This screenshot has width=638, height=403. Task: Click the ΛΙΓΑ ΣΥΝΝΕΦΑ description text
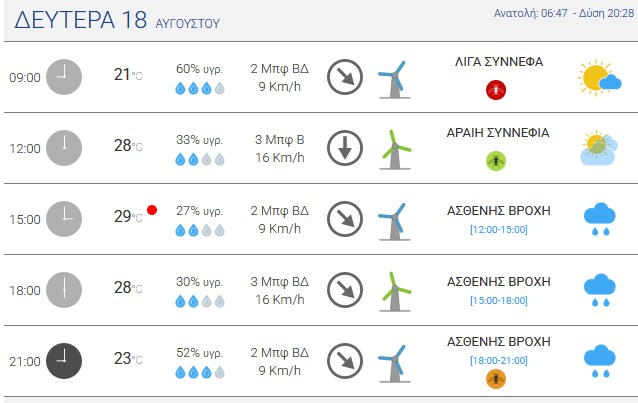click(x=499, y=62)
